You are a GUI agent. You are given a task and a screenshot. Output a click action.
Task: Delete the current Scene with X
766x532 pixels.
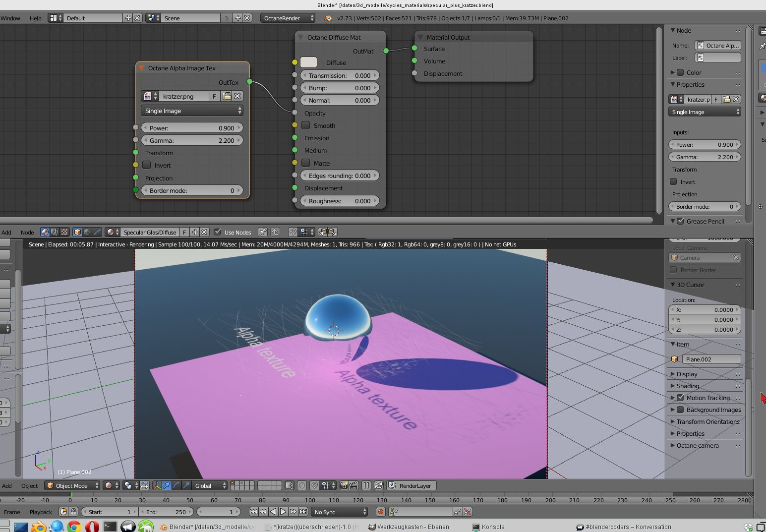point(247,18)
